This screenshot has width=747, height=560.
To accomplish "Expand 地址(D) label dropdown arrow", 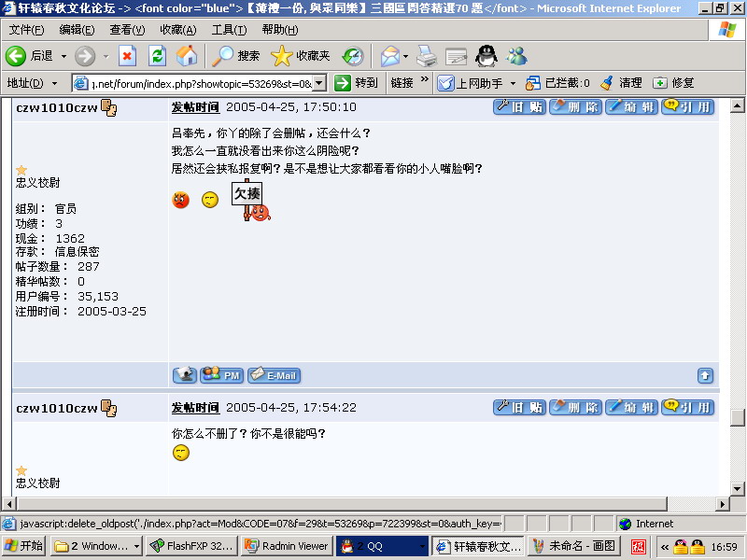I will point(55,83).
